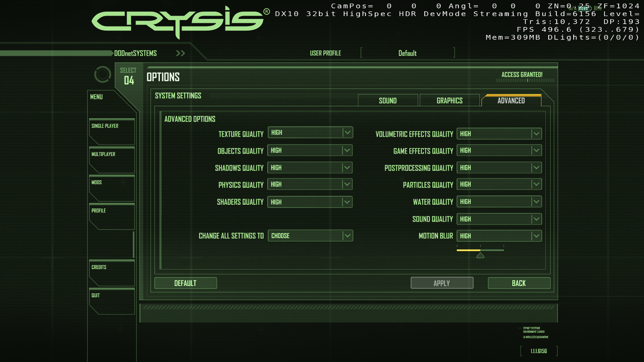Click the 'WATER QUALITY' label
This screenshot has height=362, width=644.
pyautogui.click(x=433, y=202)
